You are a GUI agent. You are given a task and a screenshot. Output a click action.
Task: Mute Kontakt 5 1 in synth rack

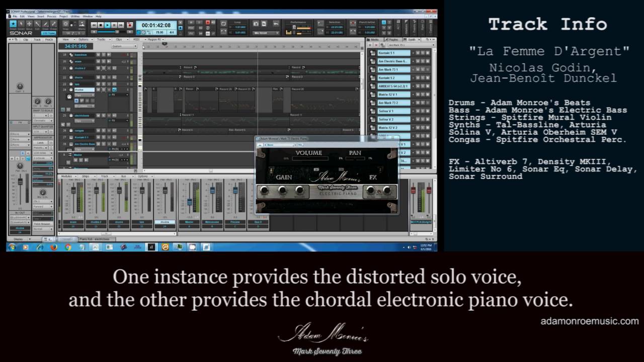pos(418,53)
